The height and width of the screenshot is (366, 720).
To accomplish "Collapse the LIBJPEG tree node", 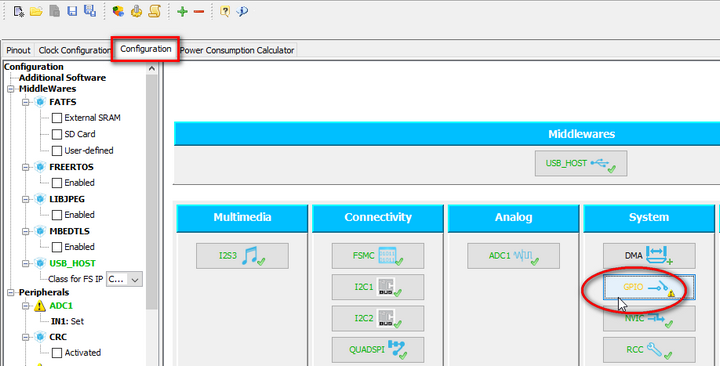I will click(x=26, y=199).
